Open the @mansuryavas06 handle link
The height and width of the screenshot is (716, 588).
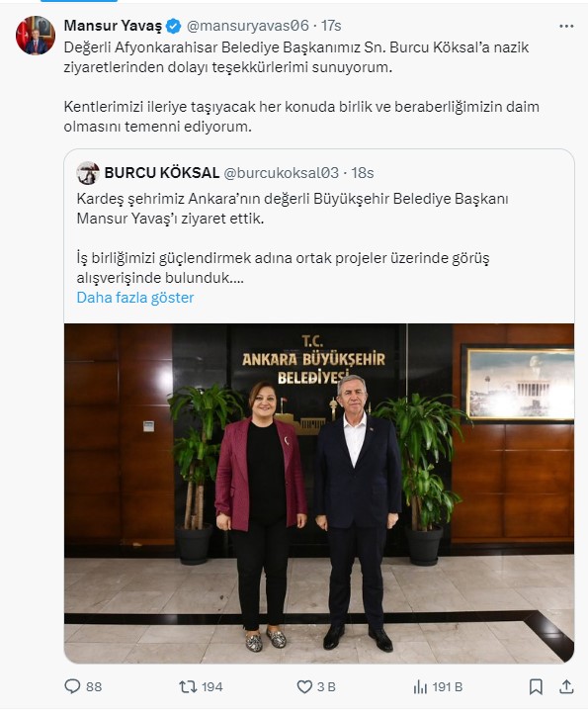tap(248, 26)
